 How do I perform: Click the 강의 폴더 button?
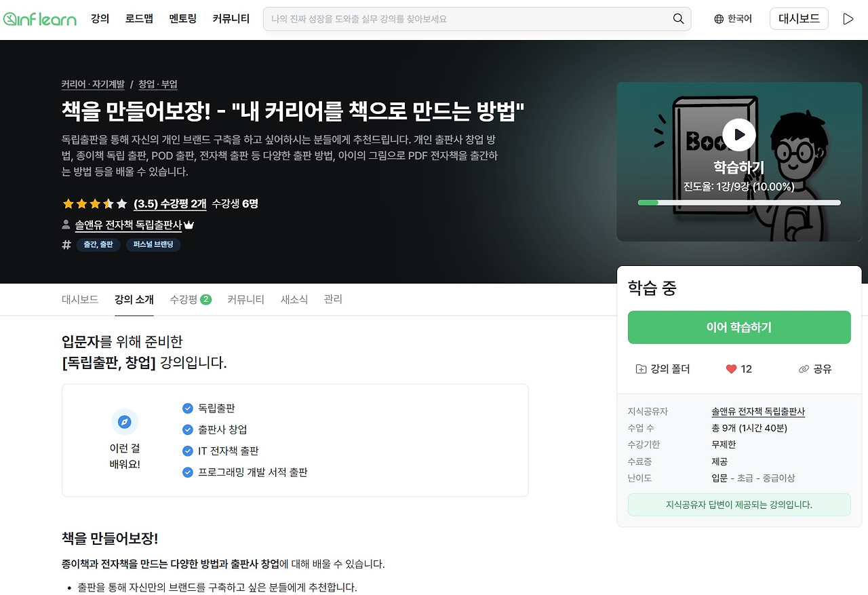coord(663,369)
